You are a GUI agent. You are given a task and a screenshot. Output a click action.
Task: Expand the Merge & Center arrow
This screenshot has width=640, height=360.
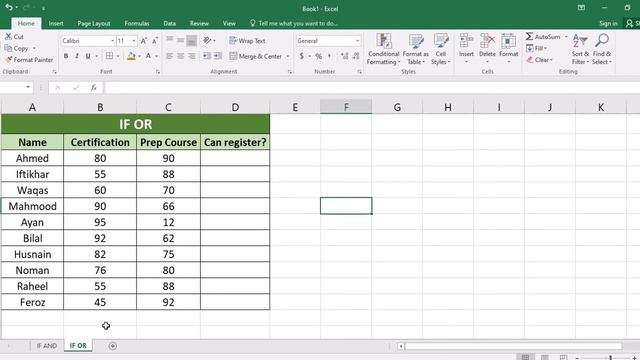288,56
